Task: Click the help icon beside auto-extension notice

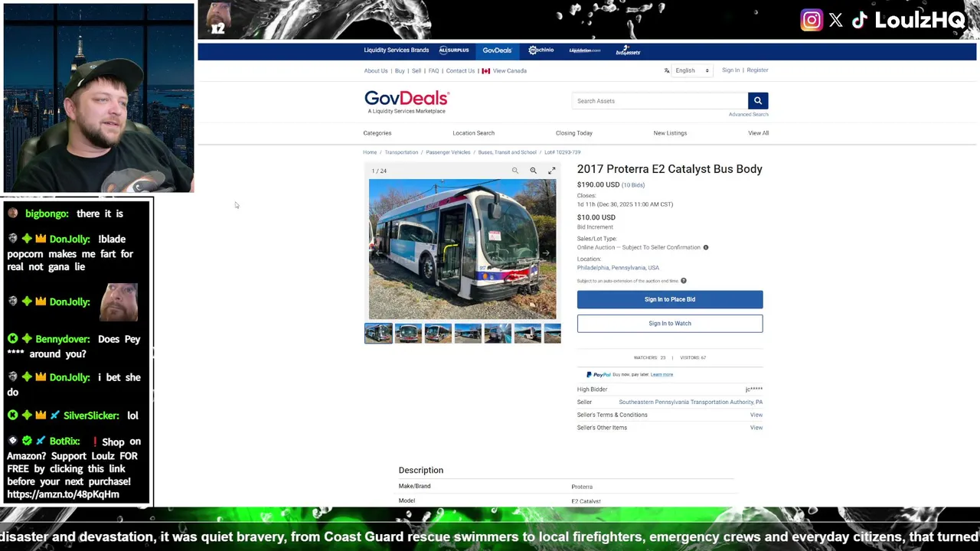Action: (684, 281)
